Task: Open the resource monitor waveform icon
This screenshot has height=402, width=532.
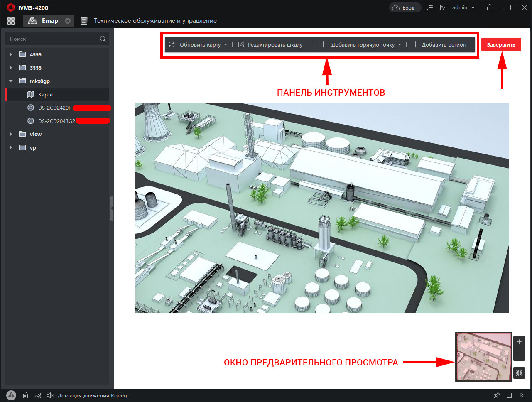Action: click(443, 7)
